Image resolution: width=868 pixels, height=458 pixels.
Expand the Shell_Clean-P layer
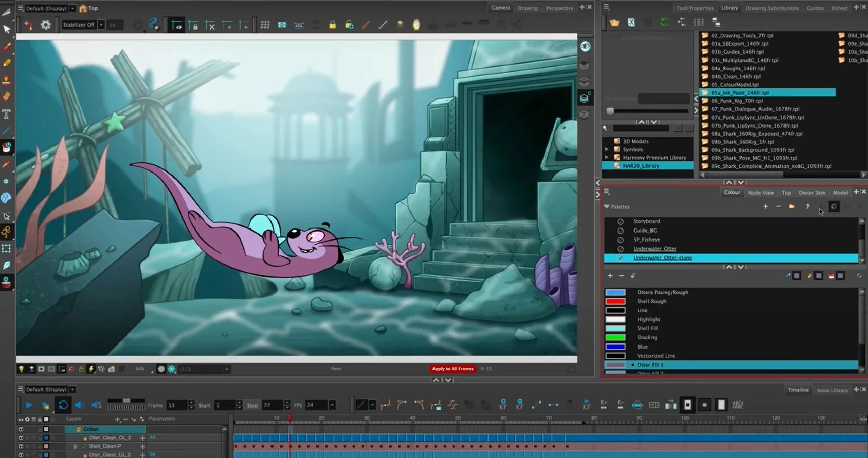75,446
